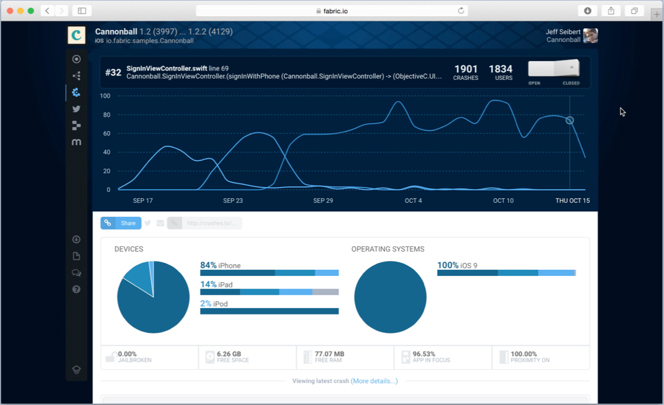Open the chat bubbles icon in sidebar
This screenshot has width=664, height=405.
coord(76,273)
